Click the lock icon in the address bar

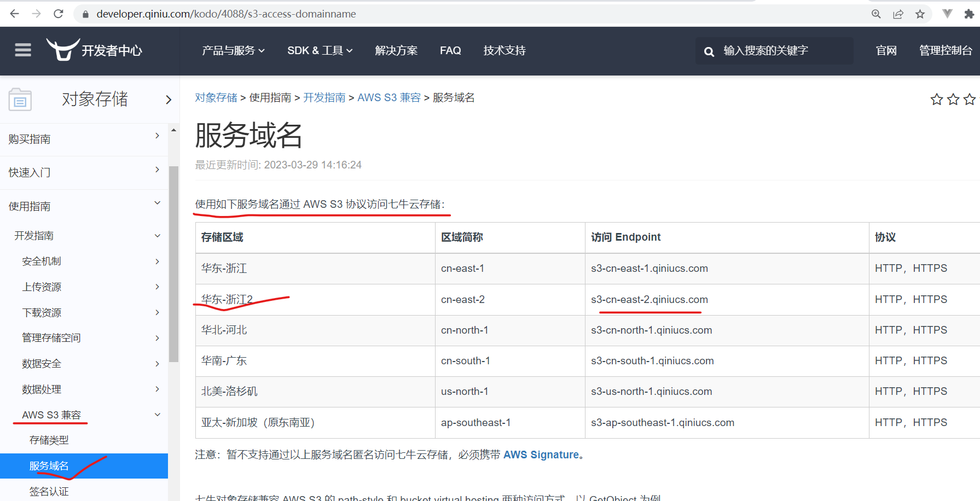click(85, 14)
